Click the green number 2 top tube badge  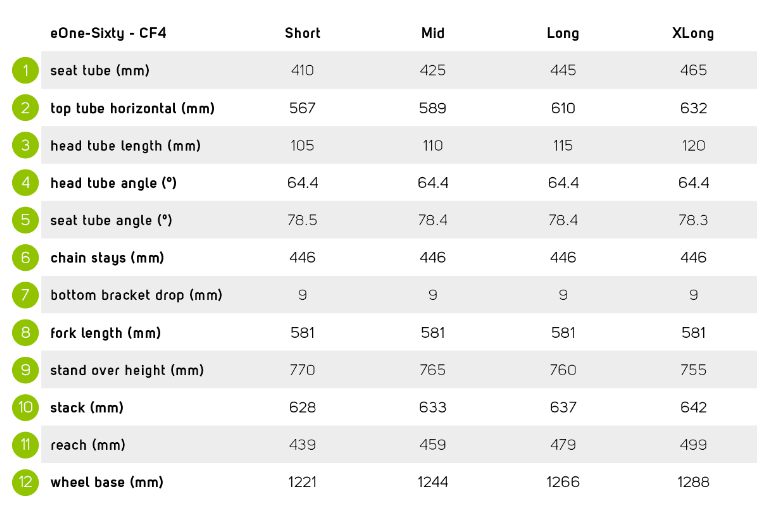25,108
